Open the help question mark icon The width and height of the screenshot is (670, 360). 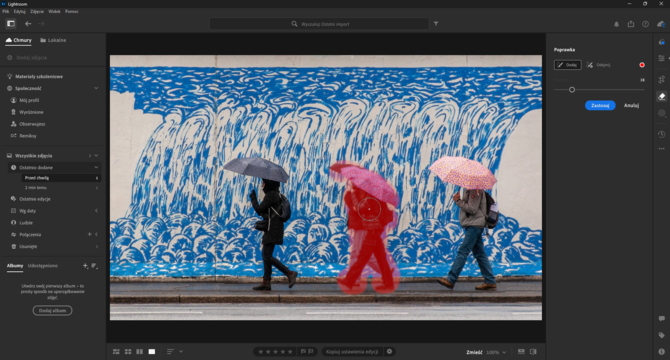[645, 24]
